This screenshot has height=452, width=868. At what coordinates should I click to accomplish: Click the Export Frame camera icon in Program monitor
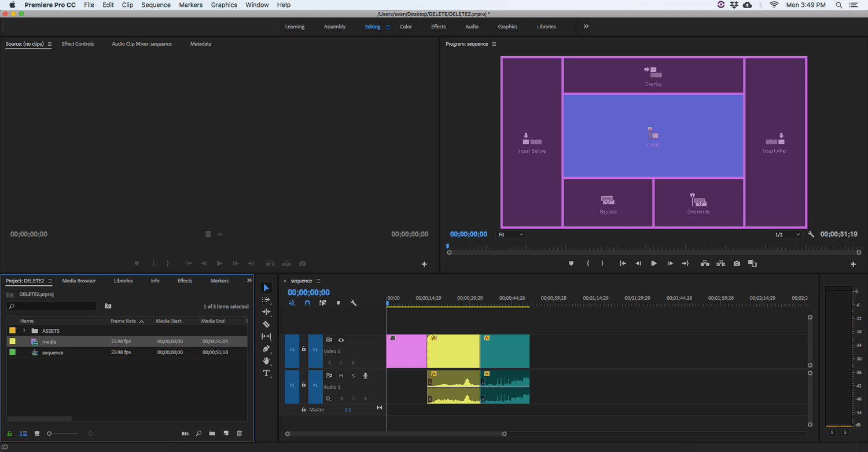[x=737, y=263]
